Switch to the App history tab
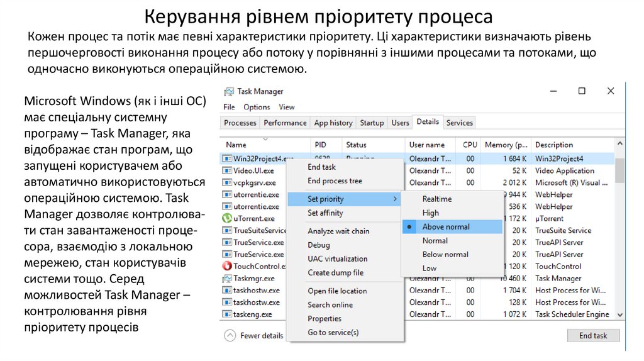 [x=333, y=123]
